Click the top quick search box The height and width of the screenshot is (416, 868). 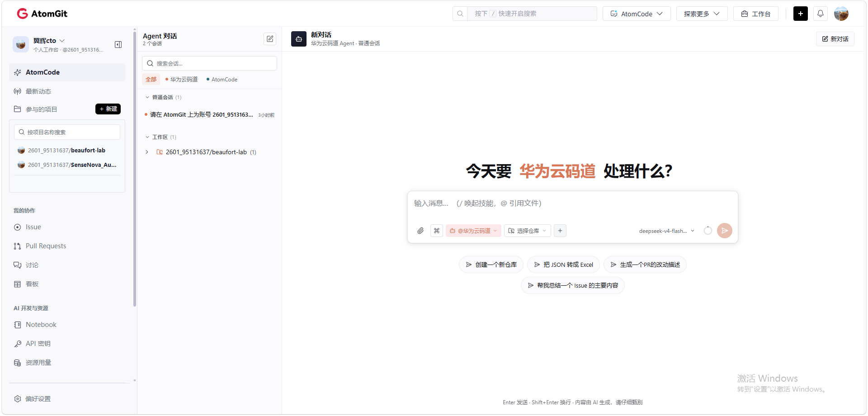532,14
